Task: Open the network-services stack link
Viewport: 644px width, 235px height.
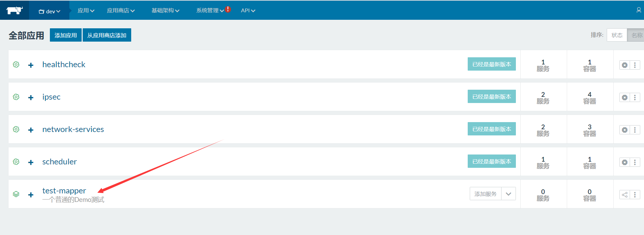Action: (x=73, y=129)
